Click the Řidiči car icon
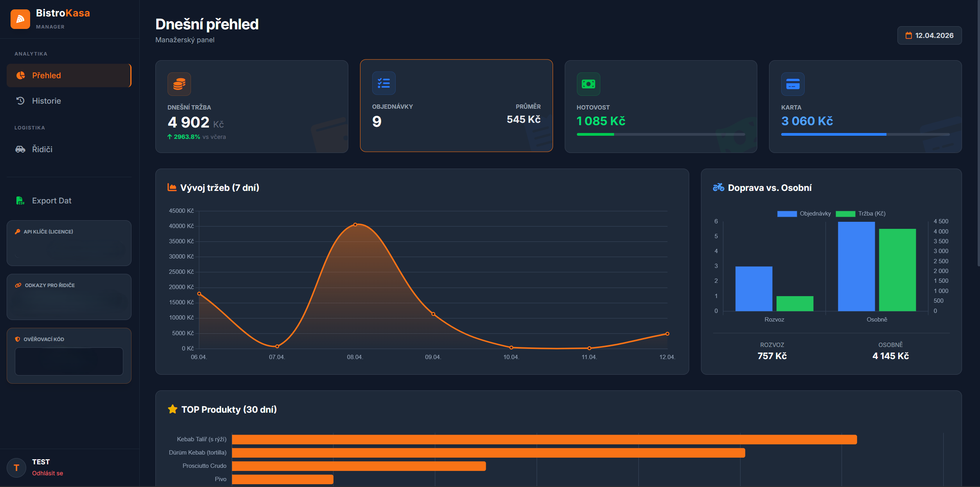The width and height of the screenshot is (980, 487). click(20, 149)
